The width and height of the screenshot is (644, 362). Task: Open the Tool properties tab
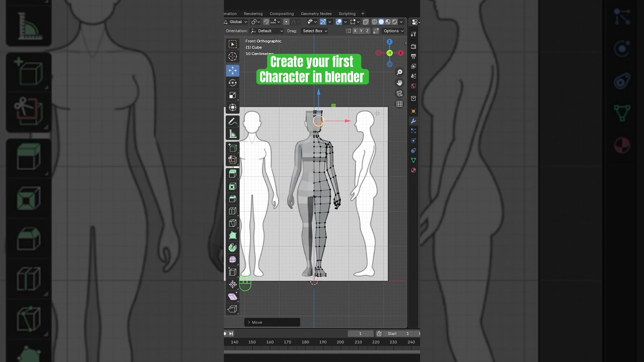[x=414, y=34]
